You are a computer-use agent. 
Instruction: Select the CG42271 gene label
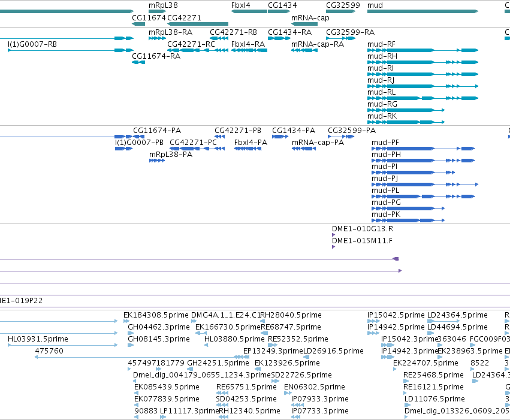[184, 17]
